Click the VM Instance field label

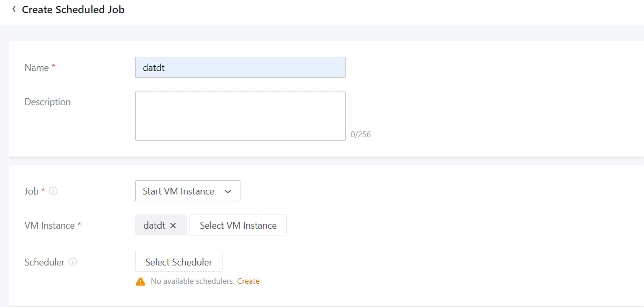(49, 226)
